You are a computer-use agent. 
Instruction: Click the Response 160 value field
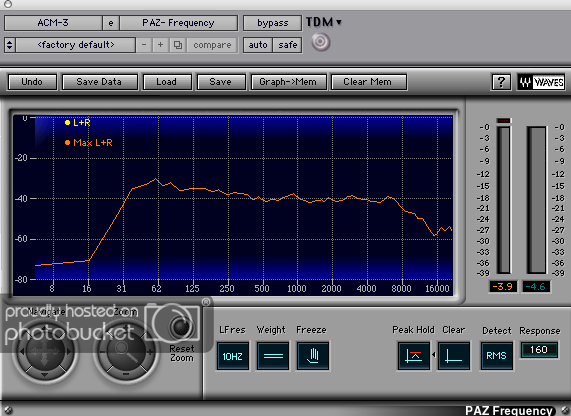(x=539, y=350)
